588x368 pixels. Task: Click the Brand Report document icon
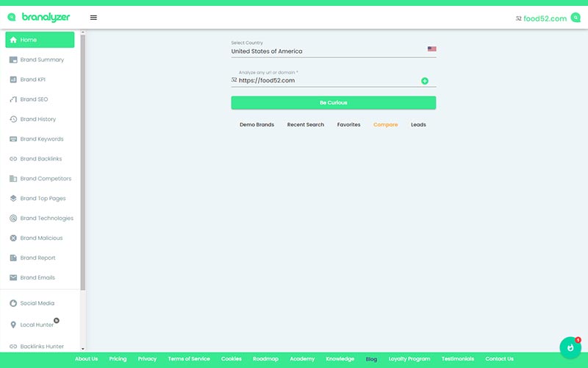point(13,258)
